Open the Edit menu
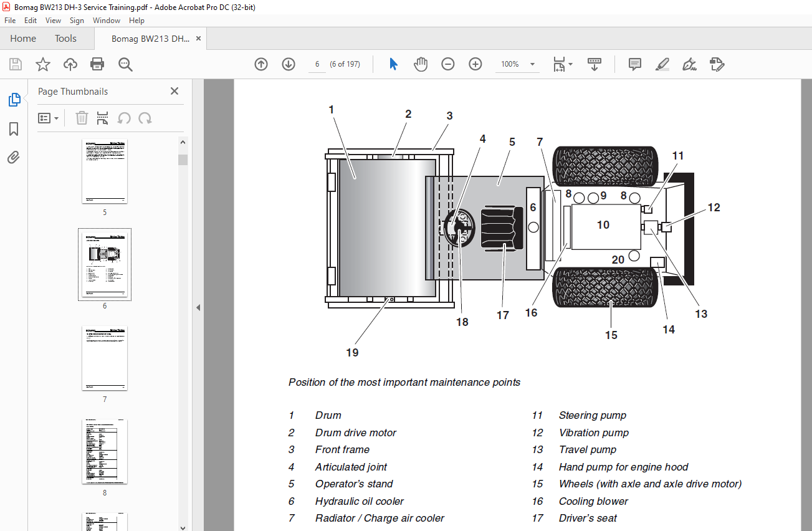The width and height of the screenshot is (812, 531). (31, 21)
